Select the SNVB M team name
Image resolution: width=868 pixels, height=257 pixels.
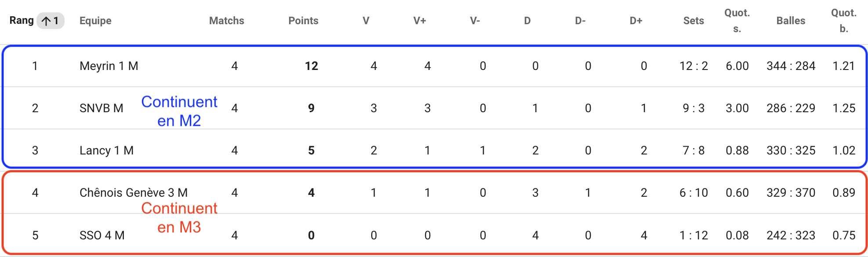[101, 108]
